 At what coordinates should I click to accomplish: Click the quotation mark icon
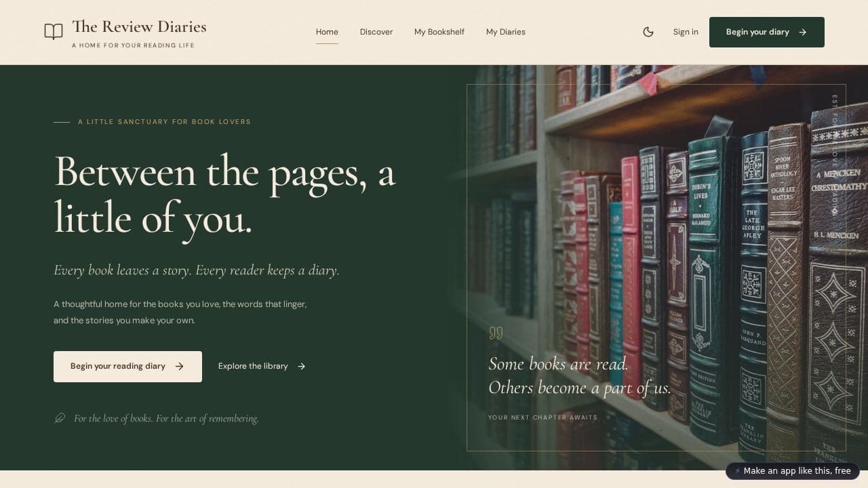pyautogui.click(x=496, y=333)
